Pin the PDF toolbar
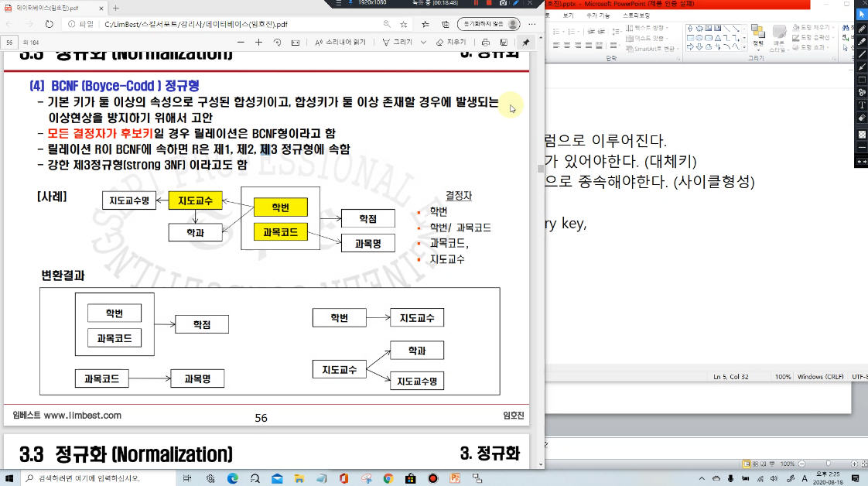868x486 pixels. [525, 42]
